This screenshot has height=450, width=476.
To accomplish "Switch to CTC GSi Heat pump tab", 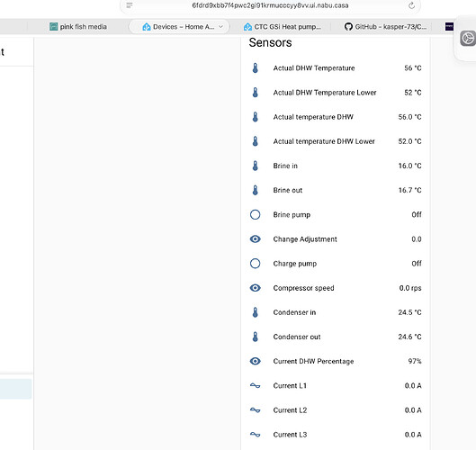I will pos(283,27).
